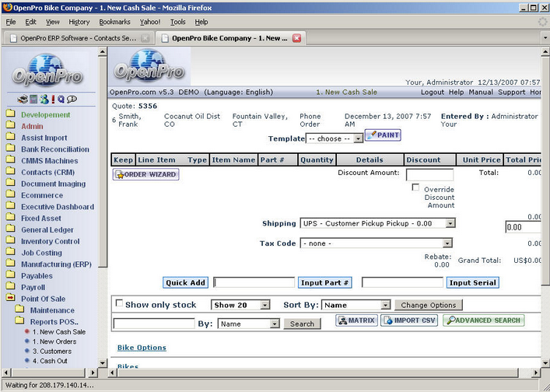Click the red exclamation alert icon
Viewport: 550px width, 392px height.
(53, 100)
